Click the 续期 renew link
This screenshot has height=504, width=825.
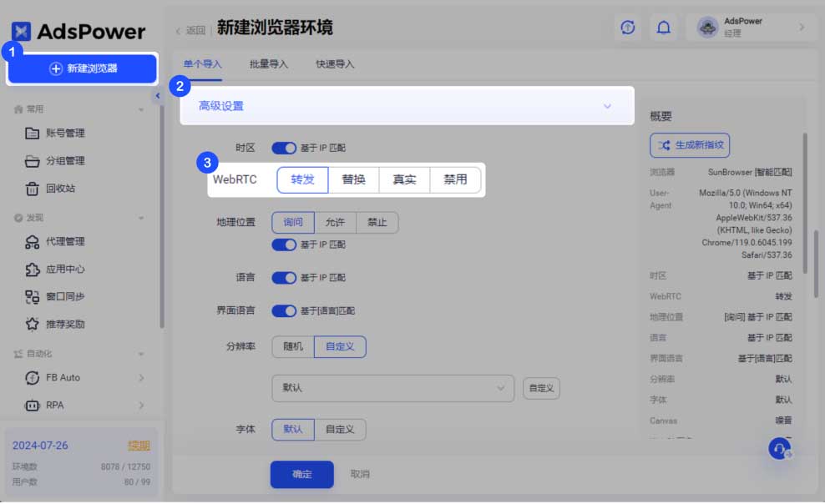point(139,446)
